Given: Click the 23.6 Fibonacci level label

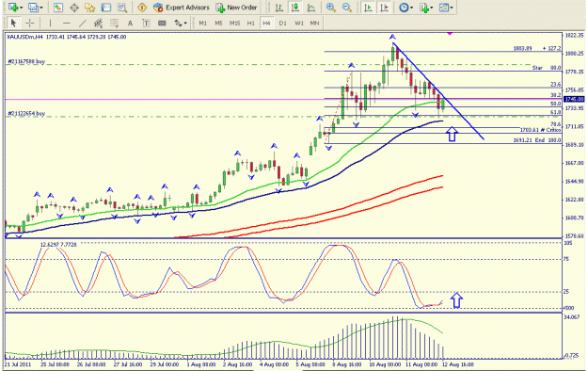Looking at the screenshot, I should click(x=556, y=85).
